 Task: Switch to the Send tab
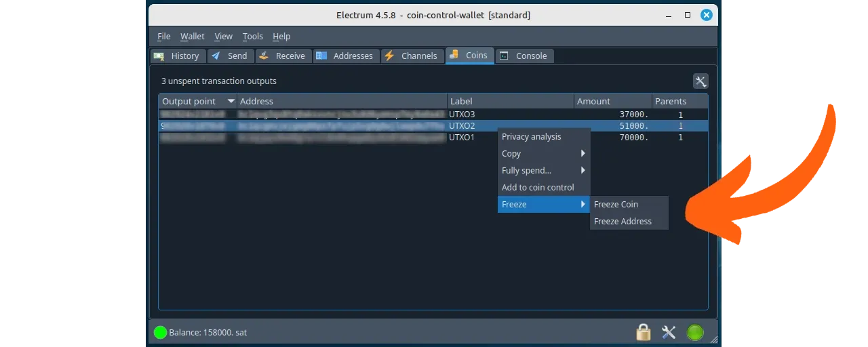coord(231,56)
